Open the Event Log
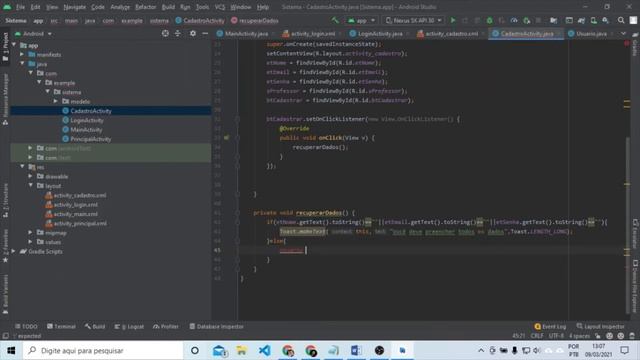The height and width of the screenshot is (360, 640). [550, 326]
